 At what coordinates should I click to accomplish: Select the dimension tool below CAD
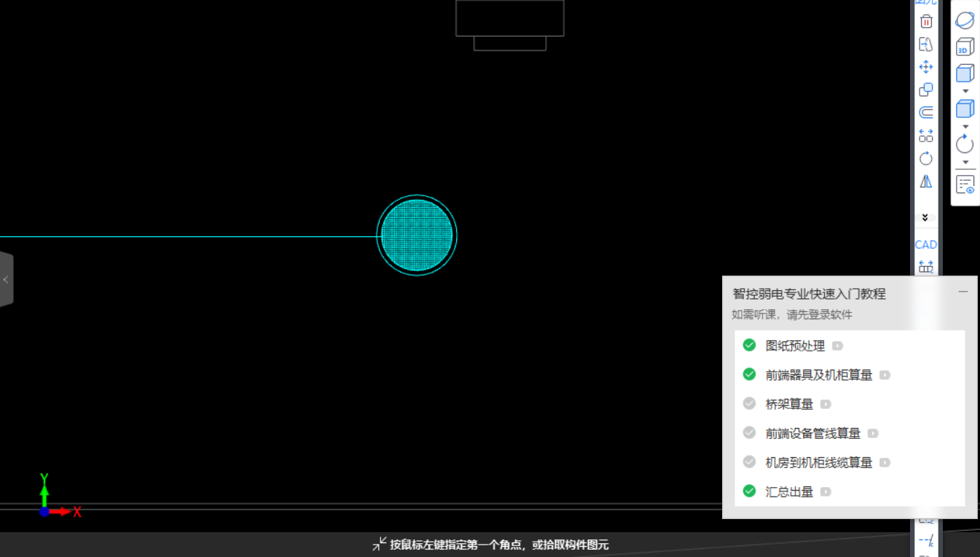point(926,267)
